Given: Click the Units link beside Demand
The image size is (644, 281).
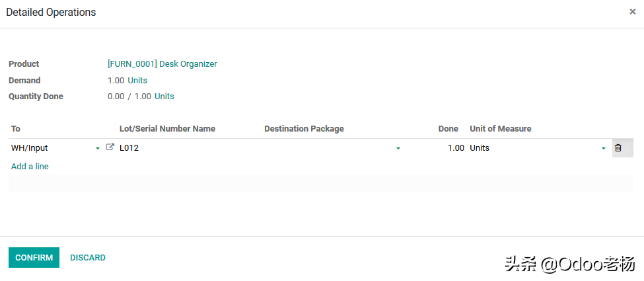Looking at the screenshot, I should [x=137, y=80].
